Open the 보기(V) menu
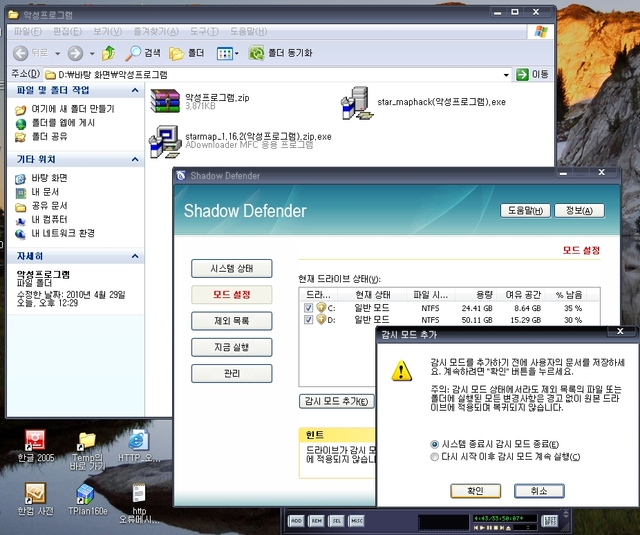The image size is (640, 535). (108, 31)
